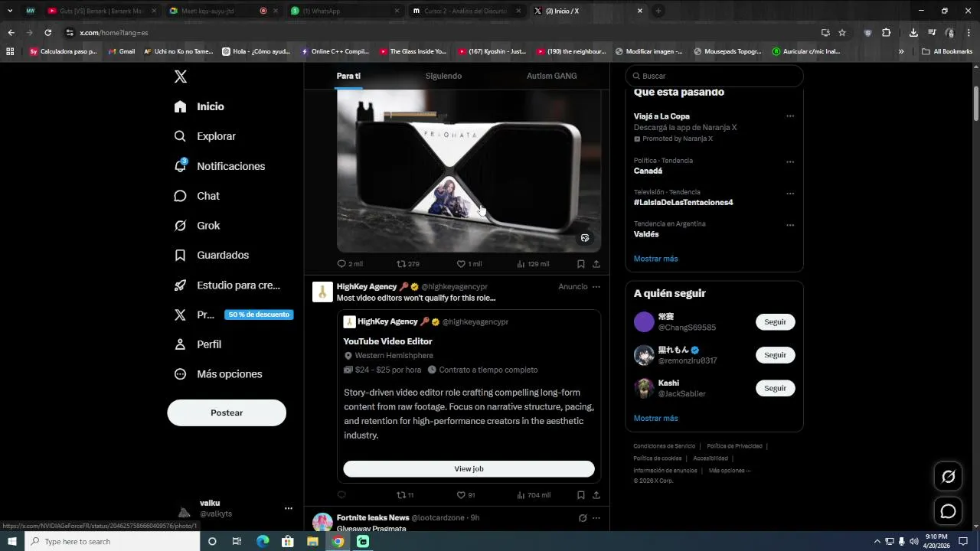This screenshot has height=551, width=980.
Task: Repost the Pragmata GPU post (279)
Action: (x=407, y=264)
